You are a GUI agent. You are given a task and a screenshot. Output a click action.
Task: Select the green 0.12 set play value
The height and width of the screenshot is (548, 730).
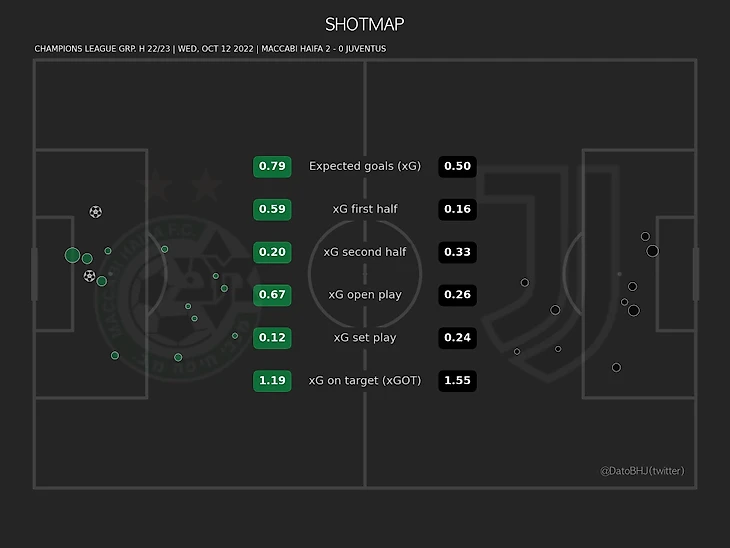click(272, 338)
